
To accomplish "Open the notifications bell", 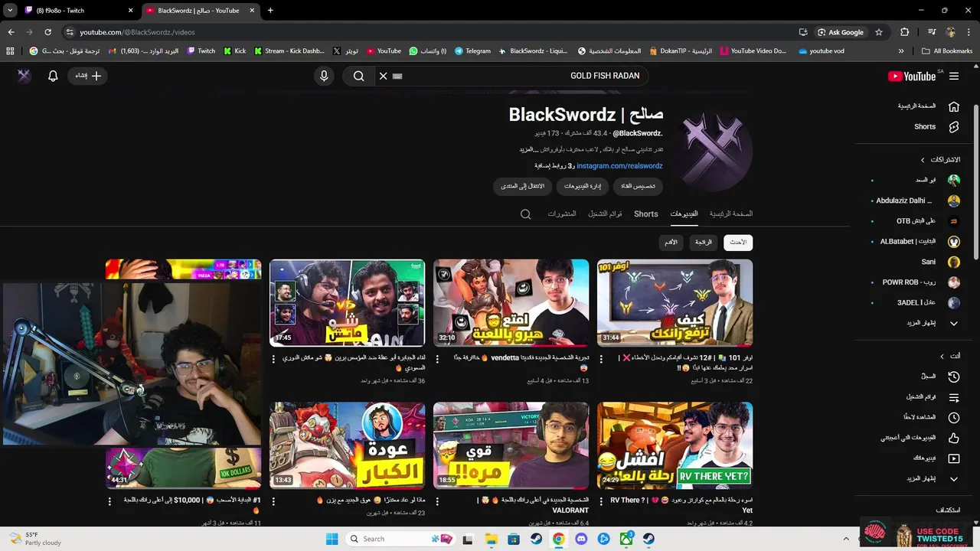I will coord(53,76).
